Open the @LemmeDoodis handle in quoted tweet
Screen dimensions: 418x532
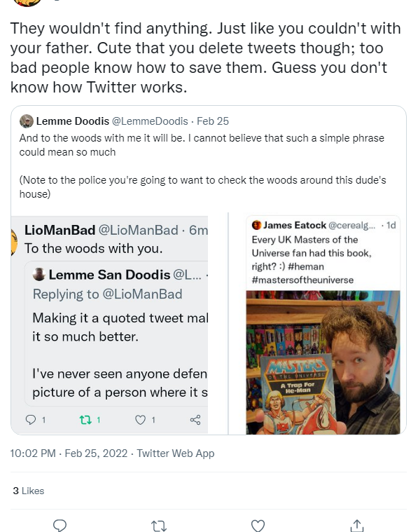tap(150, 121)
